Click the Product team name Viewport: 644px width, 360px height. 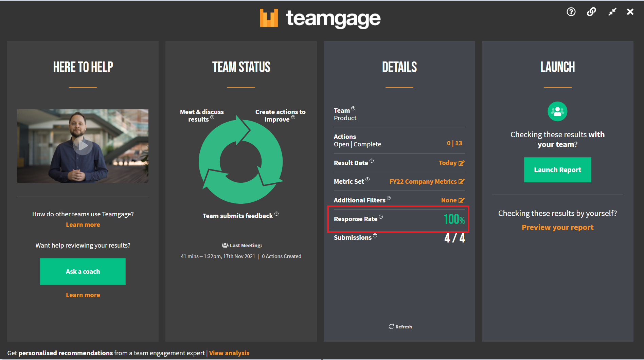(x=345, y=118)
